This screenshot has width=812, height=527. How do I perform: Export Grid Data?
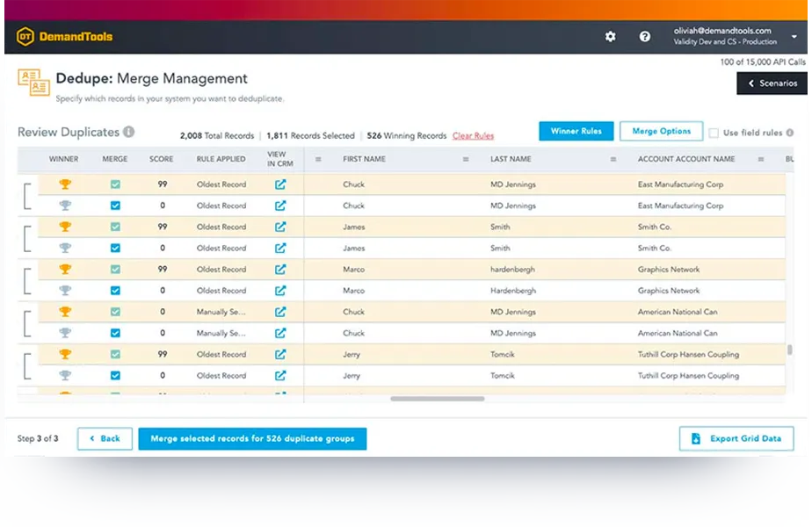736,438
